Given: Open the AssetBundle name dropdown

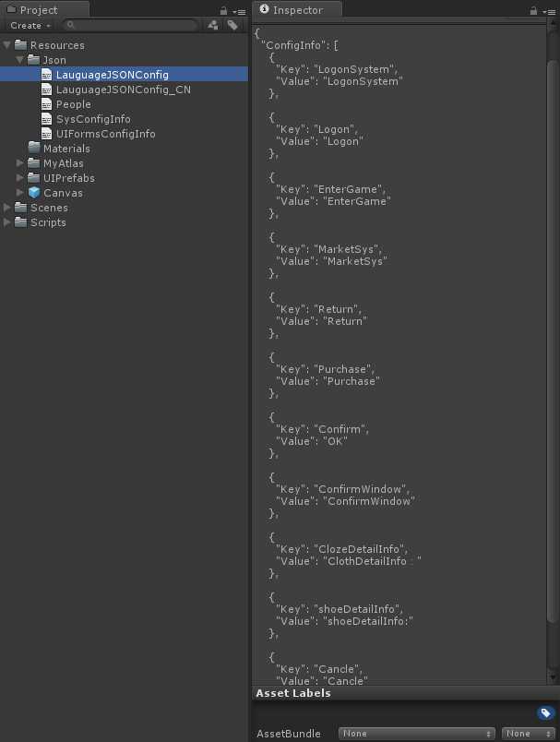Looking at the screenshot, I should [417, 734].
